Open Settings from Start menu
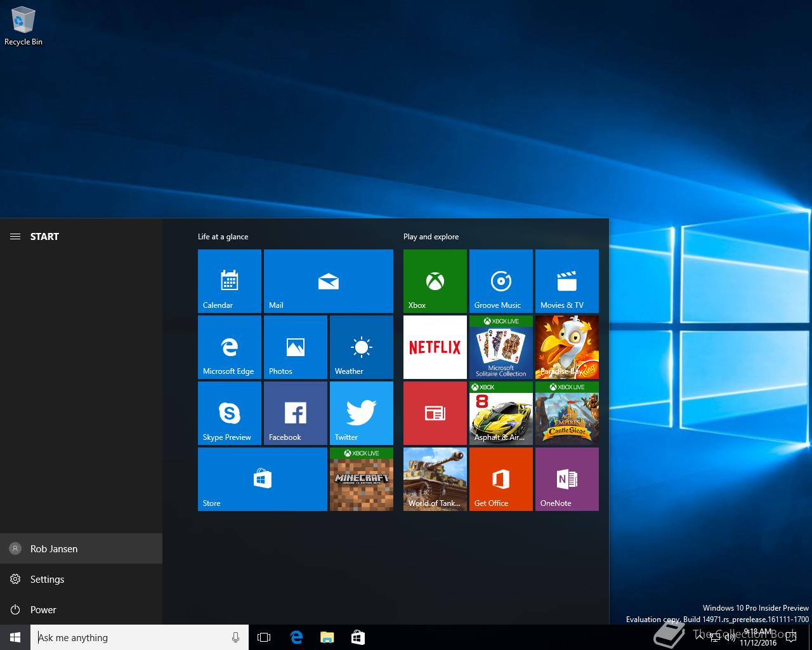Image resolution: width=812 pixels, height=650 pixels. (81, 579)
